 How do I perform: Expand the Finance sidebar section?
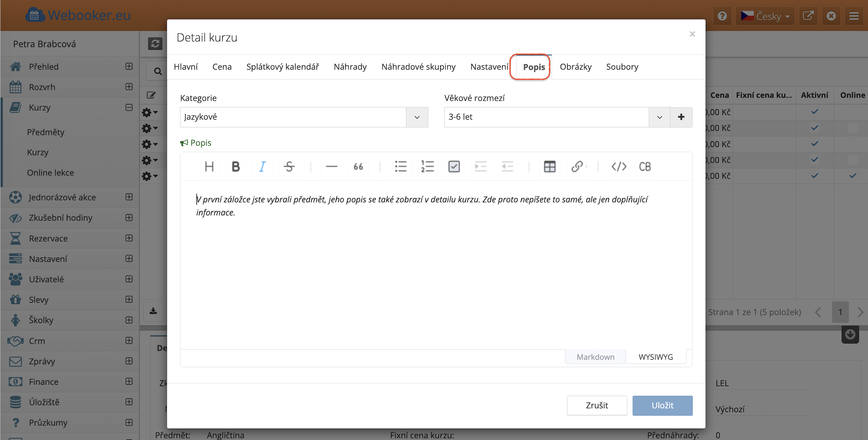(129, 381)
